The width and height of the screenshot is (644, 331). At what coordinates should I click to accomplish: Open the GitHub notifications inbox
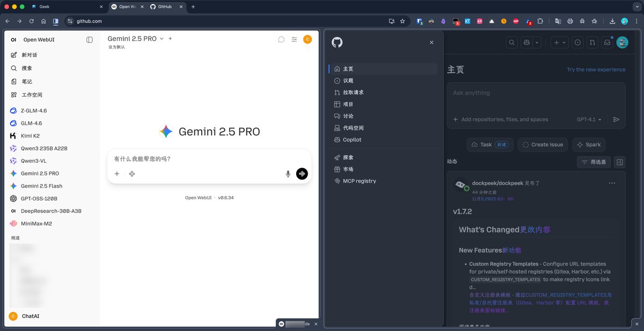click(x=607, y=42)
